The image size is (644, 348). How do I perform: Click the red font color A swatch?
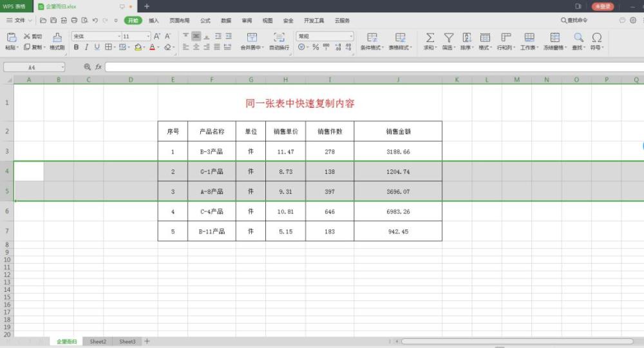[153, 47]
